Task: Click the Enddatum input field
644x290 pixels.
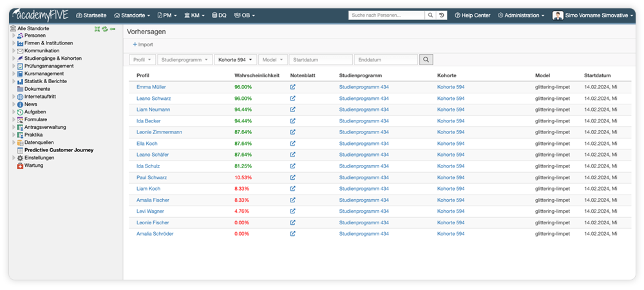Action: point(386,59)
